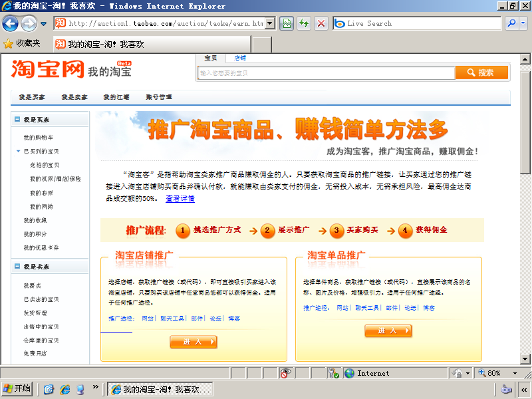Click the IE Back navigation button
The width and height of the screenshot is (532, 399).
pyautogui.click(x=10, y=24)
